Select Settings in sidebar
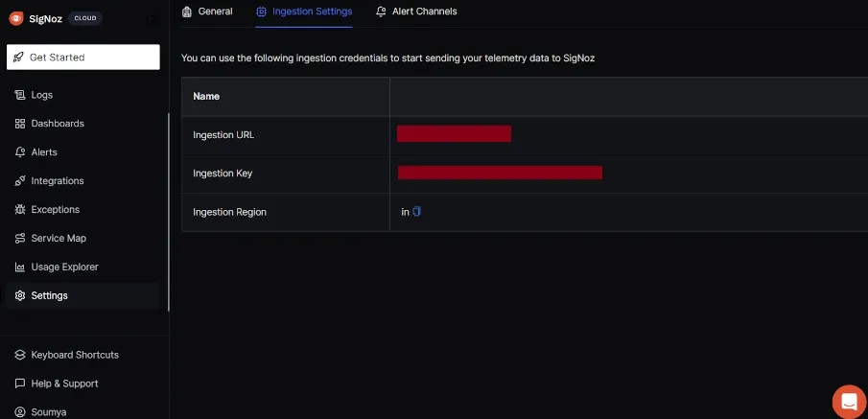The image size is (868, 419). tap(83, 295)
